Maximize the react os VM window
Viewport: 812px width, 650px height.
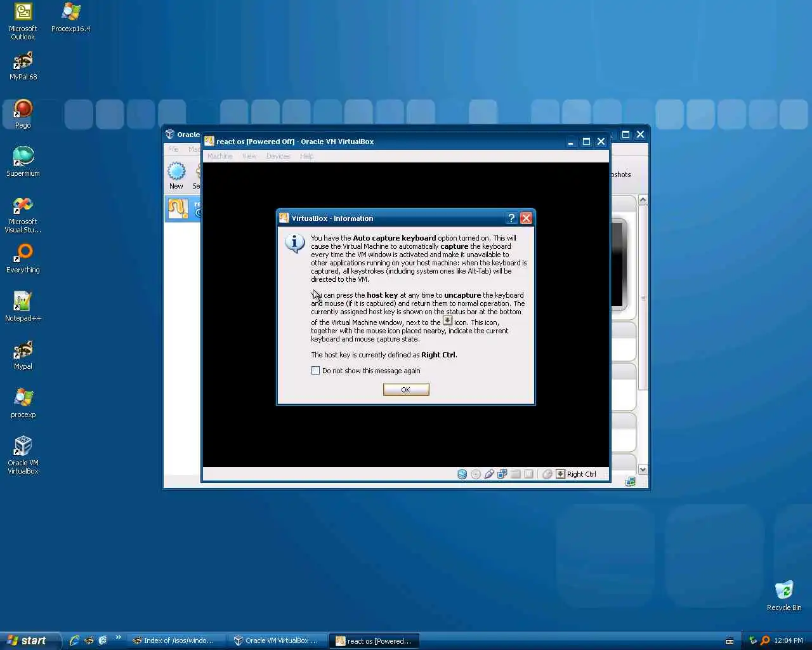point(586,142)
